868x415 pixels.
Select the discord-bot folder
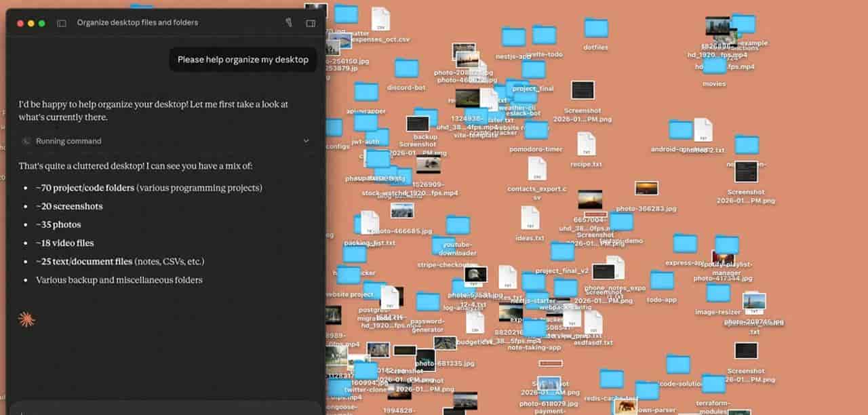point(406,68)
